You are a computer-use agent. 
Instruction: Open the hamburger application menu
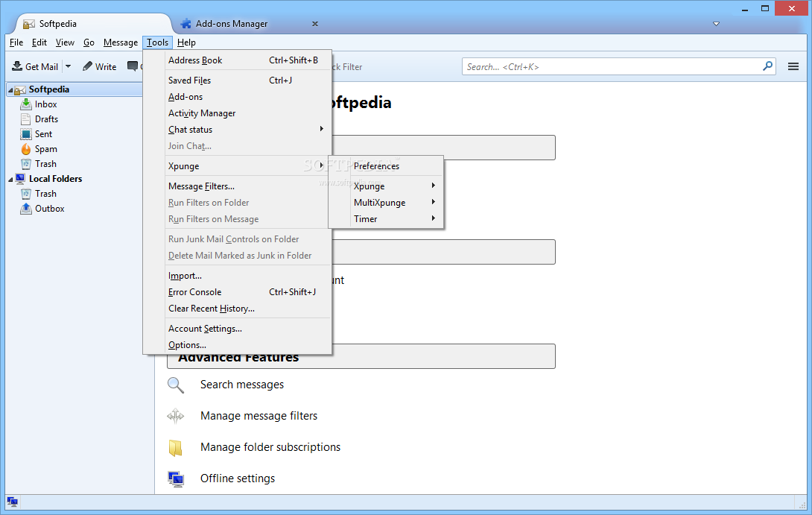[x=793, y=66]
